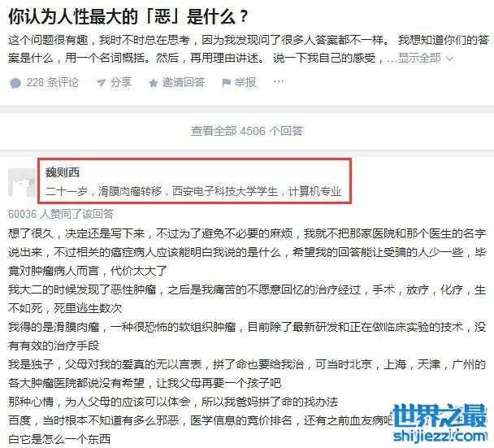Click the share arrow icon
The width and height of the screenshot is (494, 448).
pos(101,83)
